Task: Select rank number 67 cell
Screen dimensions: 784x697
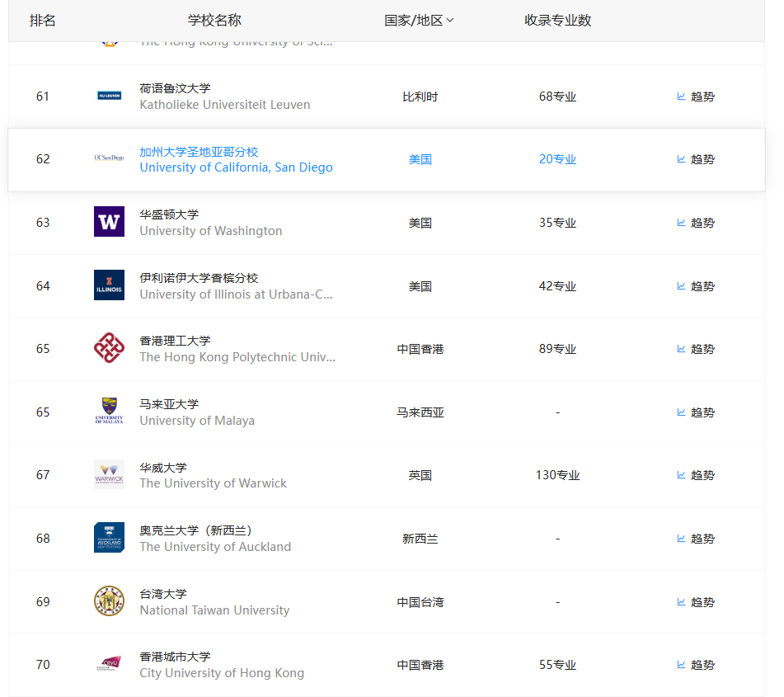Action: pyautogui.click(x=43, y=474)
